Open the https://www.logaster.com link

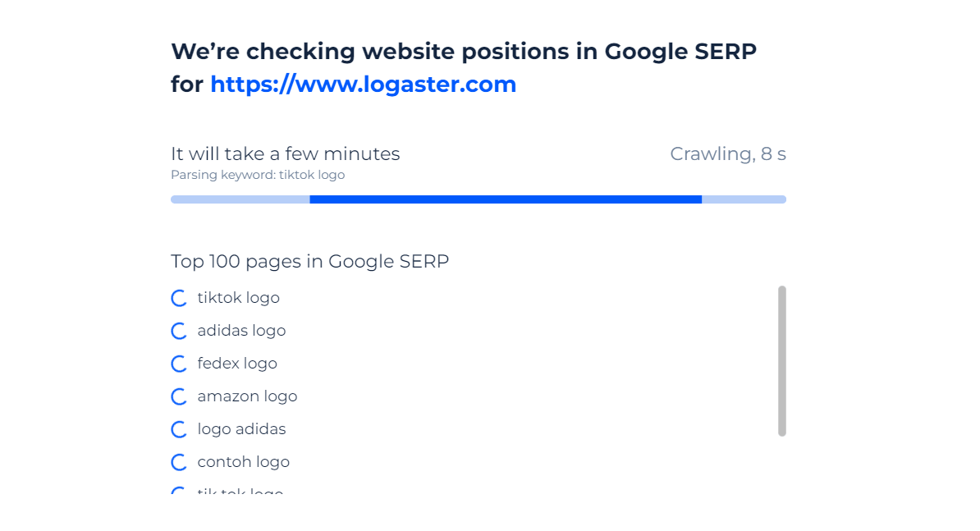(x=363, y=84)
